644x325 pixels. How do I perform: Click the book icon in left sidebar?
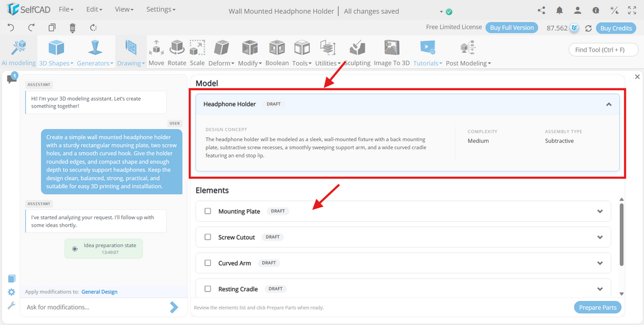pos(11,278)
